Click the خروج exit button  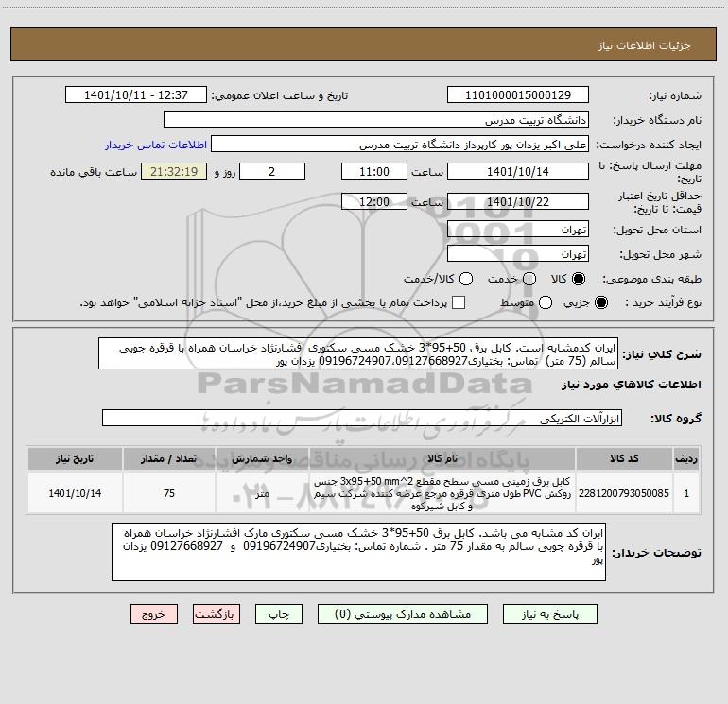pyautogui.click(x=154, y=614)
